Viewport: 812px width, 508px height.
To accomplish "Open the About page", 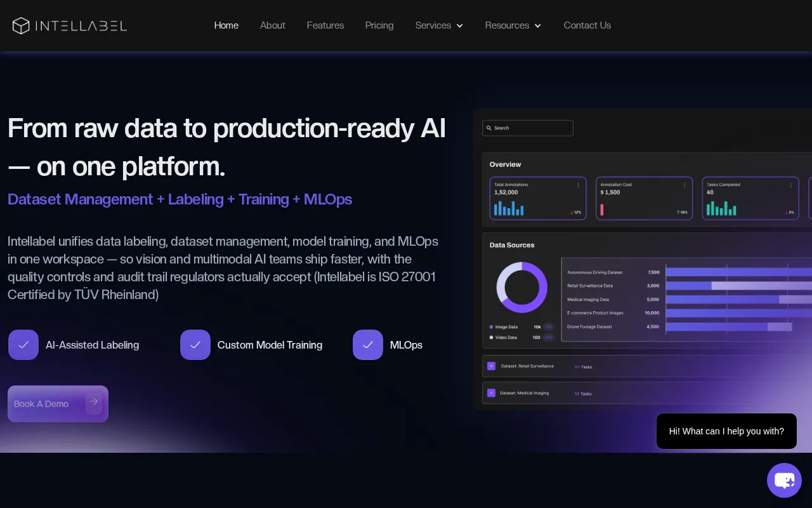I will click(x=273, y=25).
